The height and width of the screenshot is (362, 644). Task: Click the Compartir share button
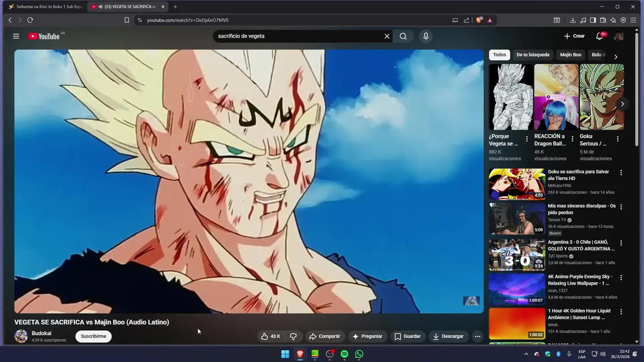[x=325, y=336]
